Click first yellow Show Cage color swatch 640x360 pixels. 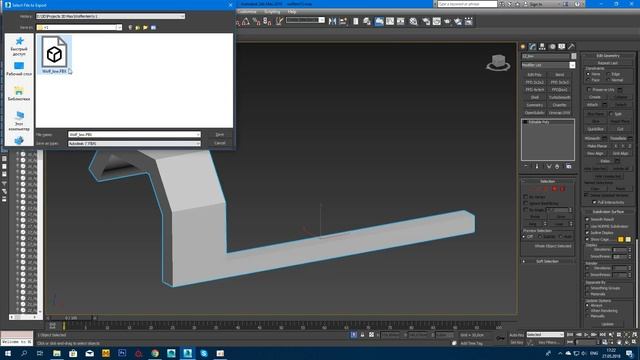[620, 239]
